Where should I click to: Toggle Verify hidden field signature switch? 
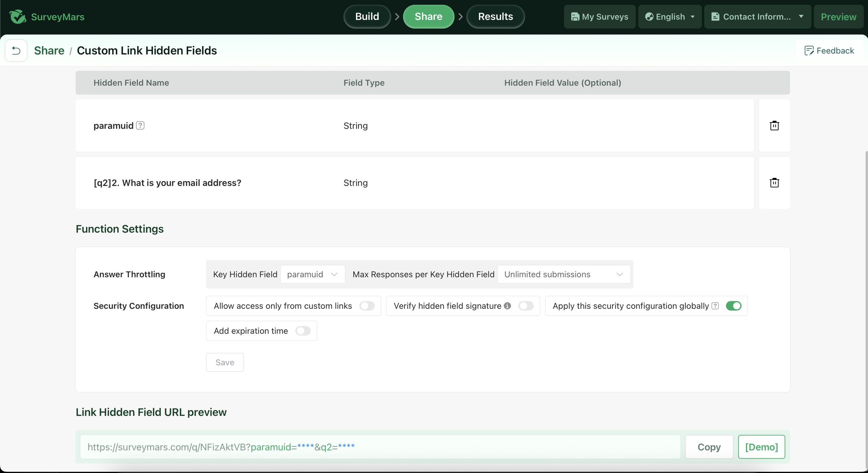(x=526, y=306)
